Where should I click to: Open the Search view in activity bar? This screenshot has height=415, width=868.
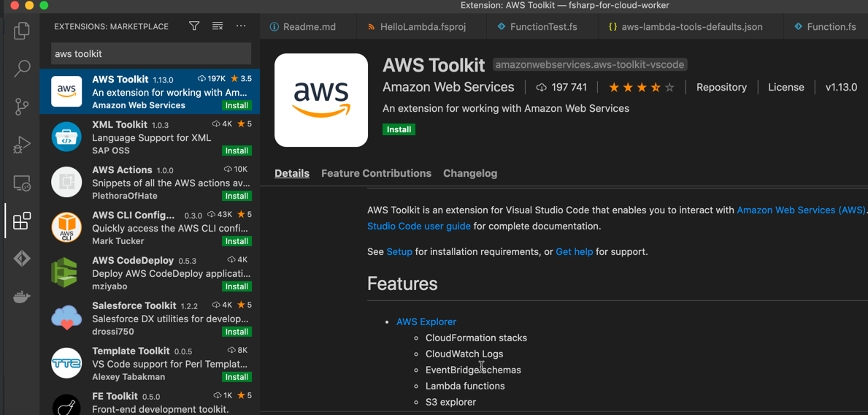pyautogui.click(x=22, y=68)
